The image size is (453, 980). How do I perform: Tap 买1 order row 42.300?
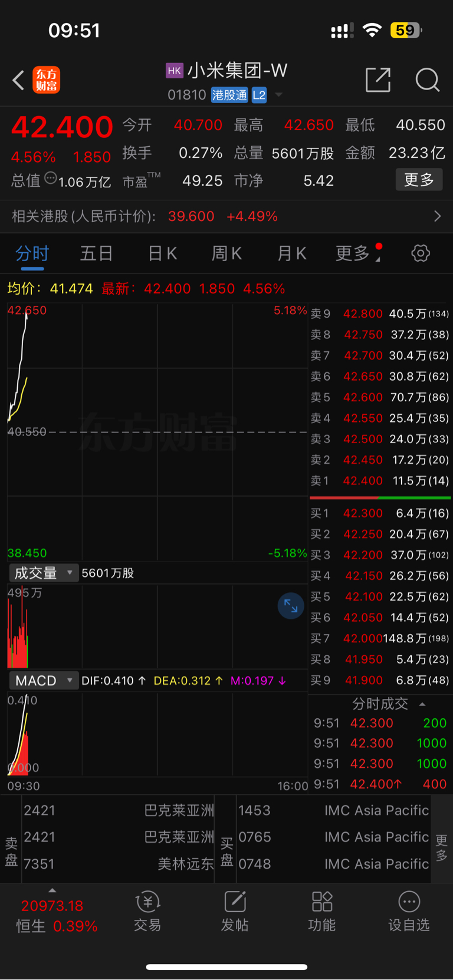point(380,513)
